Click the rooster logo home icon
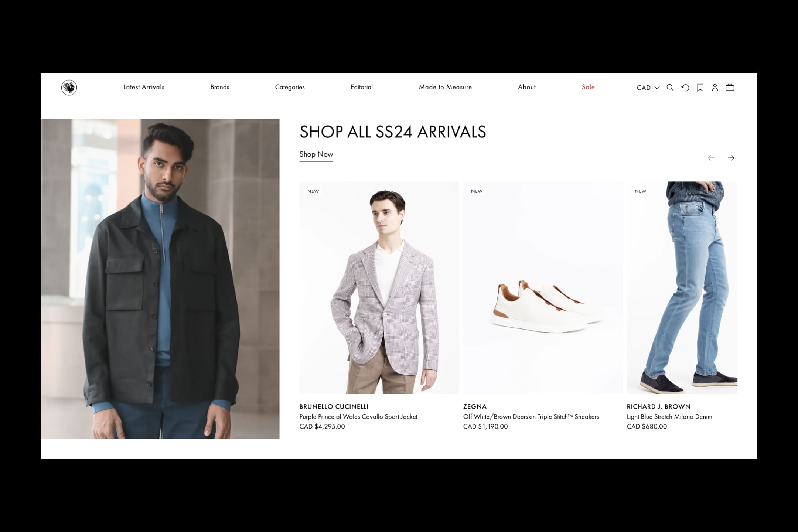The width and height of the screenshot is (798, 532). [x=69, y=88]
